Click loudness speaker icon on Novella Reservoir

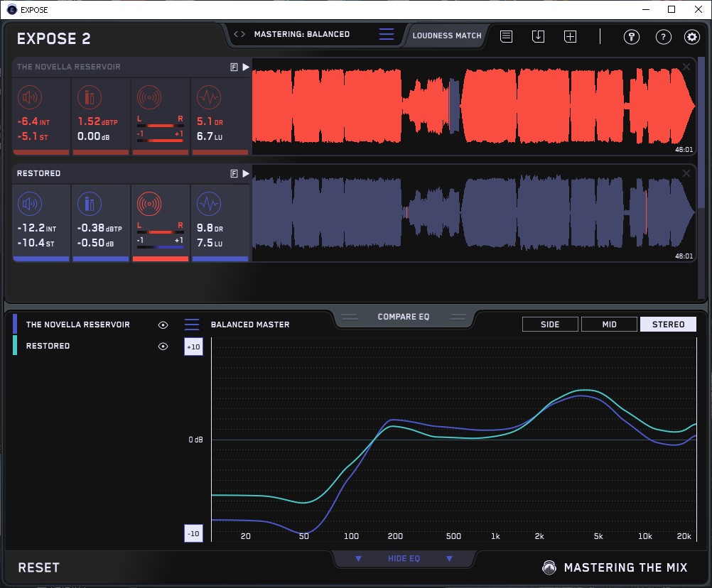pyautogui.click(x=30, y=97)
